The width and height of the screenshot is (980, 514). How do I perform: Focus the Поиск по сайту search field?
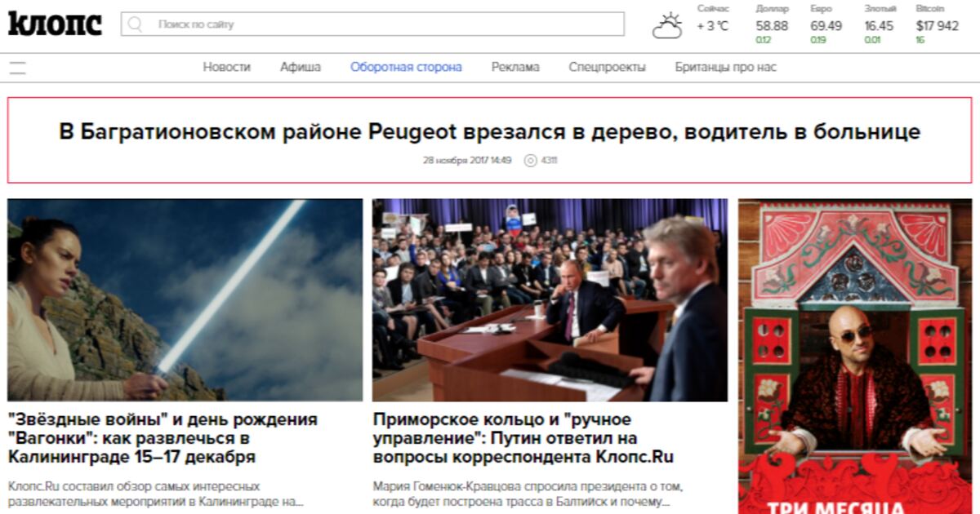(x=372, y=24)
